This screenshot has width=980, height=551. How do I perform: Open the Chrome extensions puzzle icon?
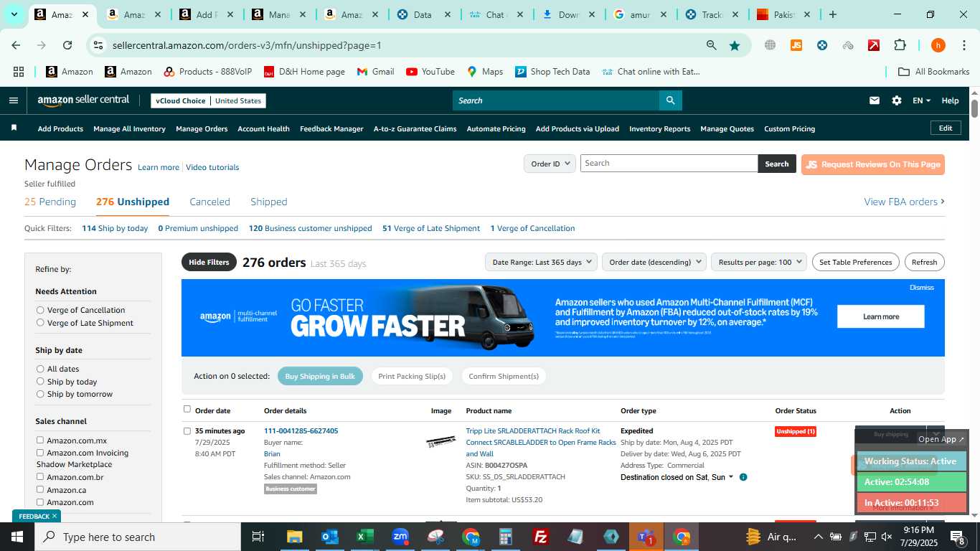(x=900, y=45)
